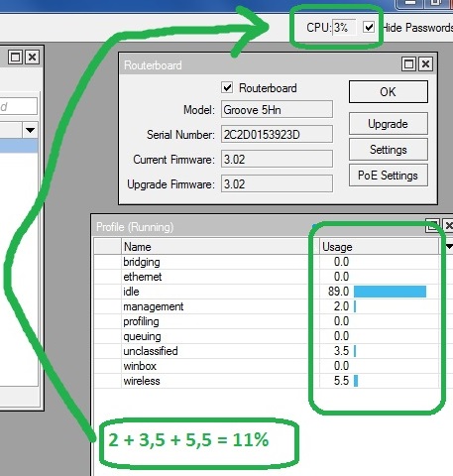Maximize the Profile (Running) window
Screen dimensions: 453x476
click(x=432, y=226)
